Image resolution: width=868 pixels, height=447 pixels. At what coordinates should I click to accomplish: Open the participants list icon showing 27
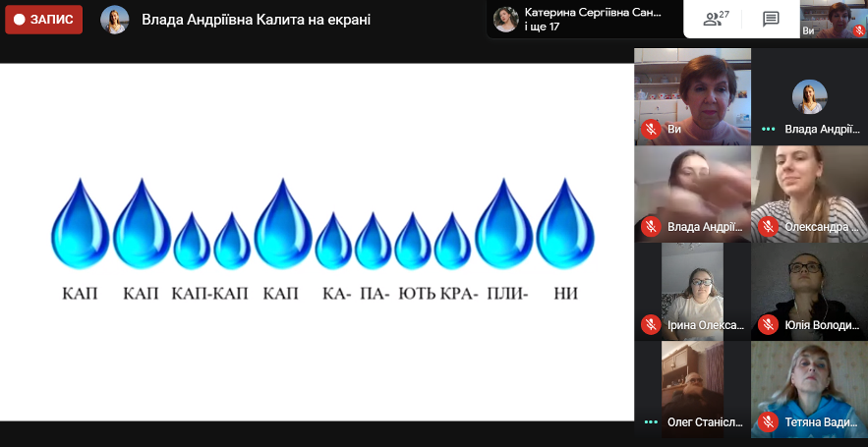point(716,19)
